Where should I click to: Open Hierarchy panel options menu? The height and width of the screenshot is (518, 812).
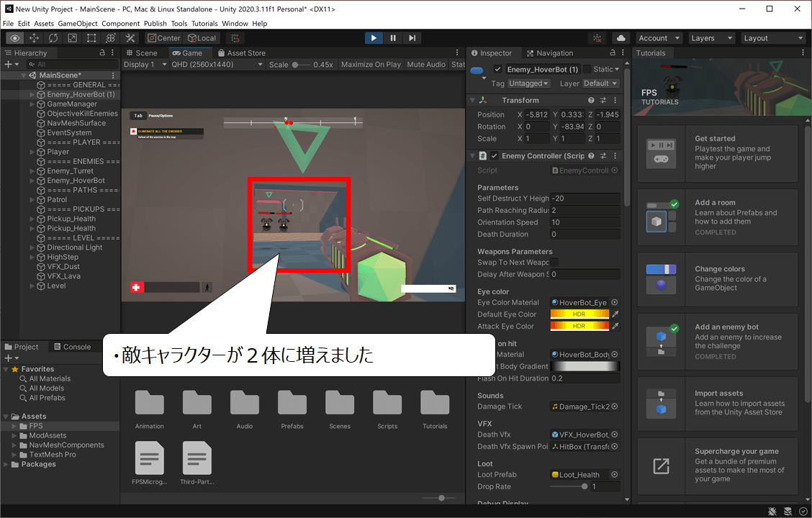[x=112, y=53]
